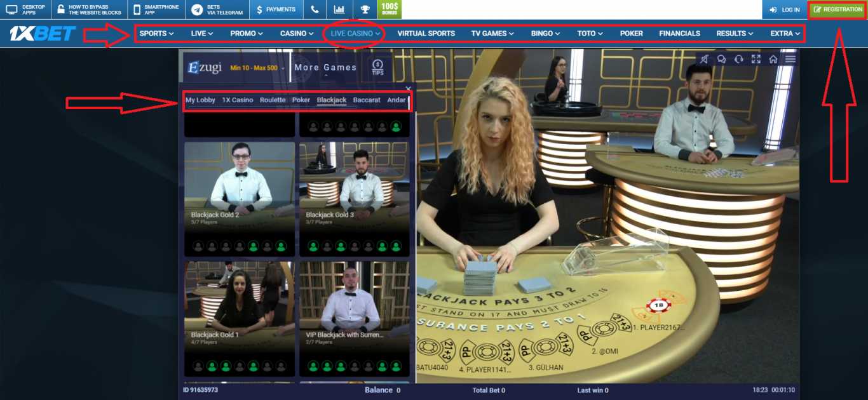
Task: Switch to My Lobby tab
Action: (x=200, y=100)
